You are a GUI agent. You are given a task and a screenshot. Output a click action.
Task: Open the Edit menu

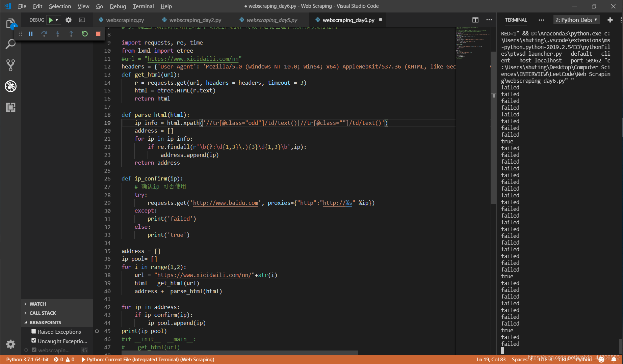coord(37,6)
